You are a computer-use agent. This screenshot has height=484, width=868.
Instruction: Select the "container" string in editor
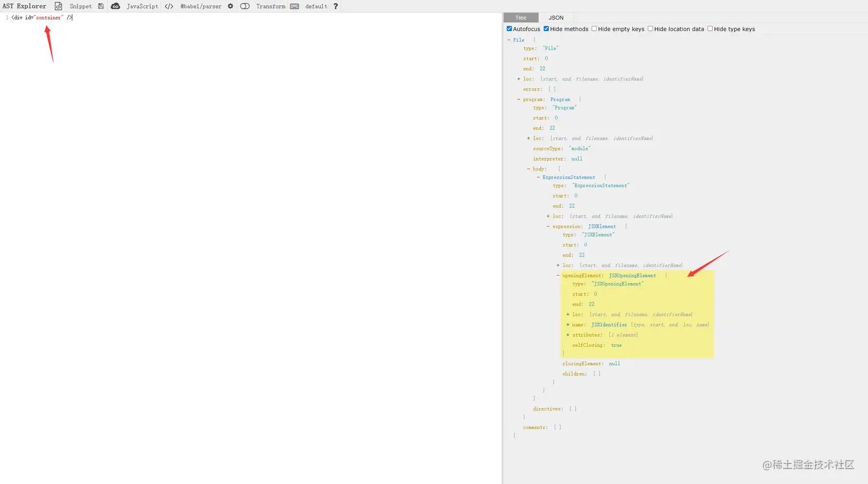(x=49, y=18)
